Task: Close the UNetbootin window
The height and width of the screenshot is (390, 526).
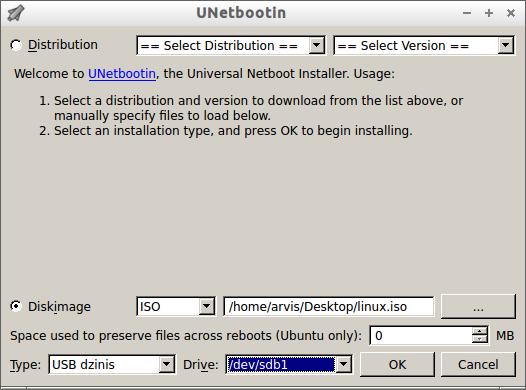Action: (x=511, y=13)
